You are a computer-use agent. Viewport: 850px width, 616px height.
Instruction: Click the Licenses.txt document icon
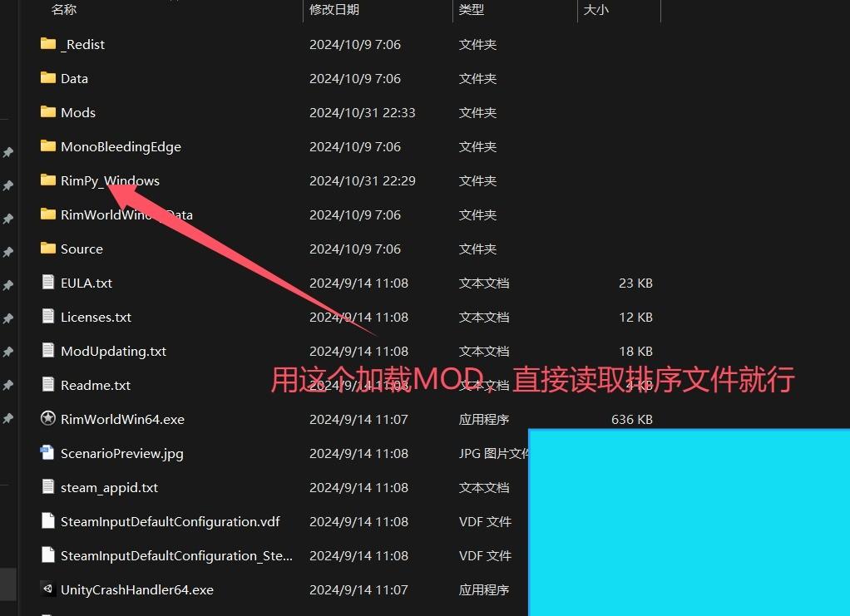pyautogui.click(x=48, y=317)
